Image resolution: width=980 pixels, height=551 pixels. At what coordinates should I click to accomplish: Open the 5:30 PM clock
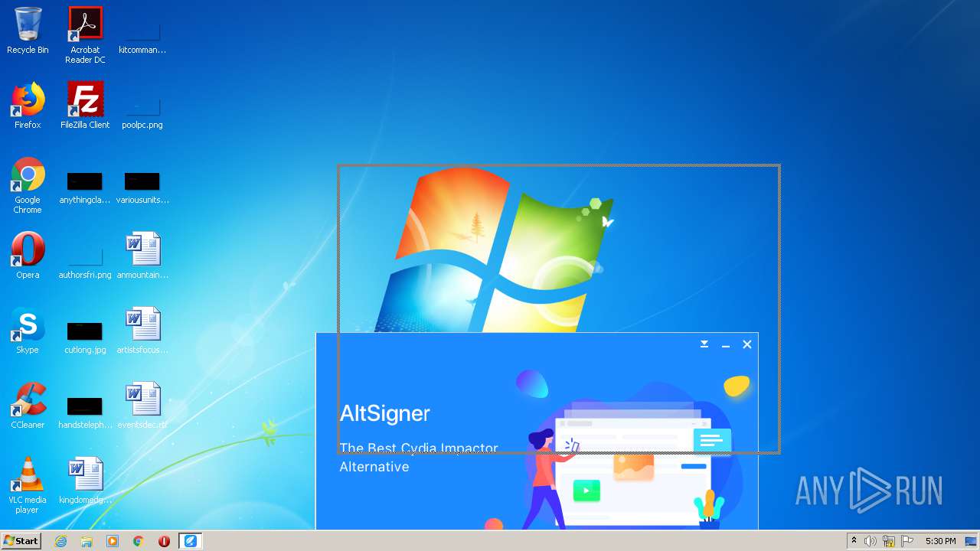click(940, 541)
